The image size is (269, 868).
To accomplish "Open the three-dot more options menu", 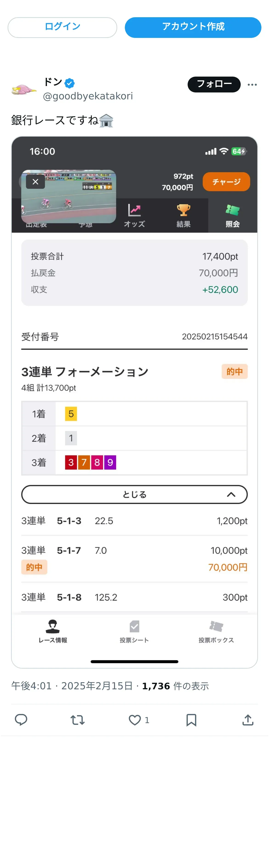I will coord(252,85).
